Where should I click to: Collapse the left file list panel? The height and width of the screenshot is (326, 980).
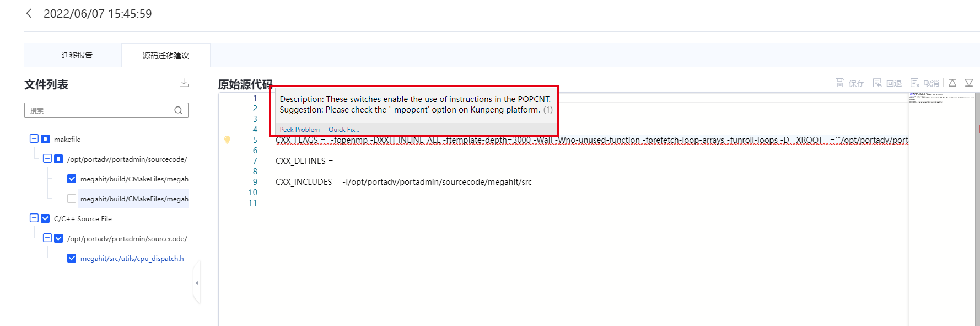coord(197,283)
